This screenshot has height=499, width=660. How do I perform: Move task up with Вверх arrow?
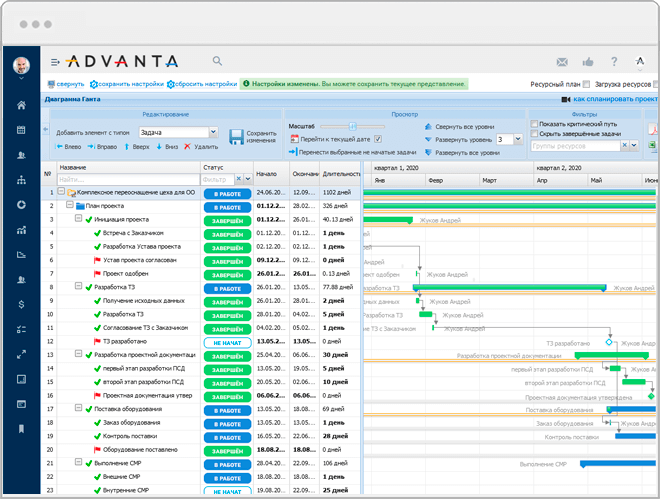[137, 146]
